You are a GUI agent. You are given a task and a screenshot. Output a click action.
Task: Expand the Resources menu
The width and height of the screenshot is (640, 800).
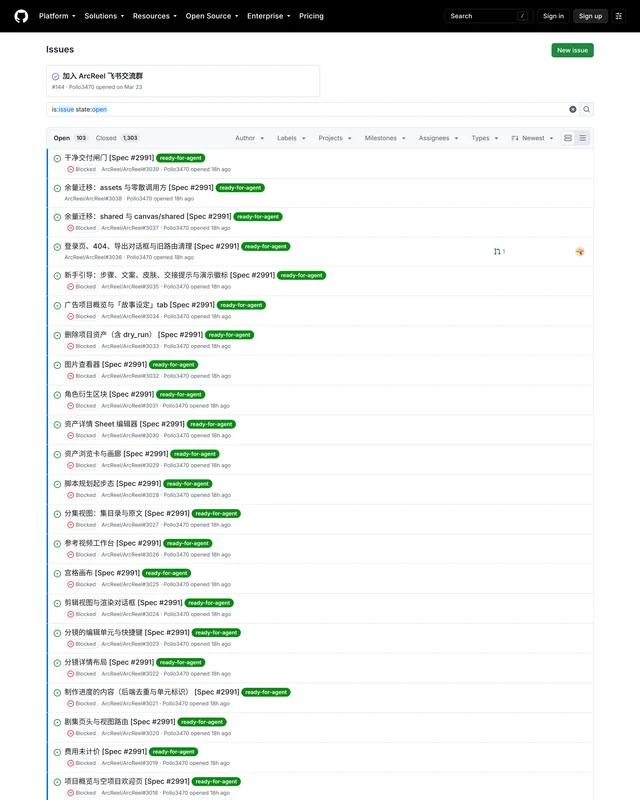click(x=155, y=16)
